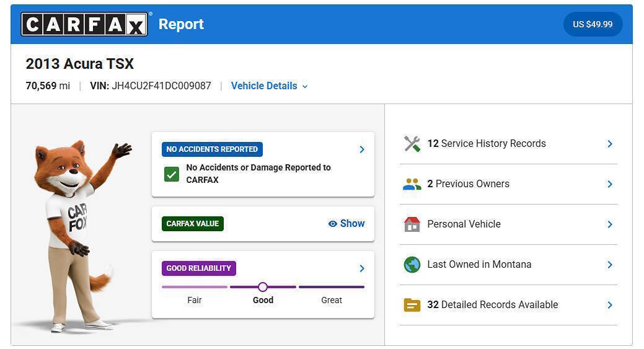
Task: Click the 'Report' header text
Action: pos(181,24)
